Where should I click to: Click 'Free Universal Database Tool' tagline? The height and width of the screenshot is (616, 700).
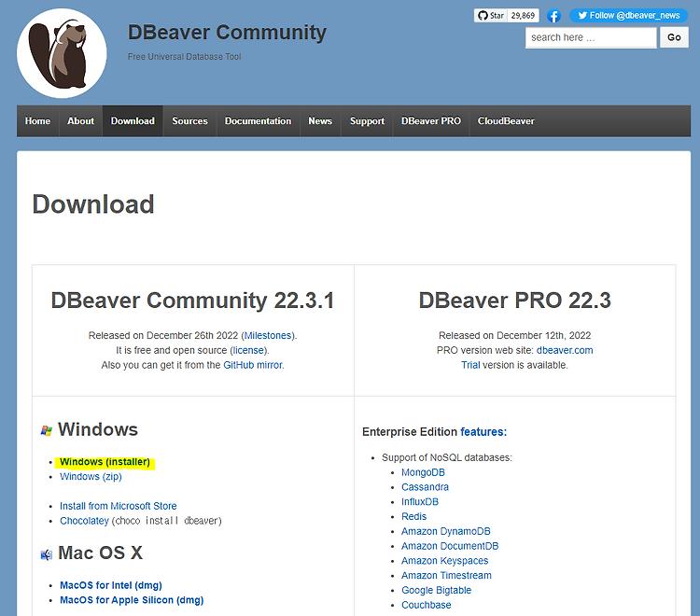pos(185,57)
